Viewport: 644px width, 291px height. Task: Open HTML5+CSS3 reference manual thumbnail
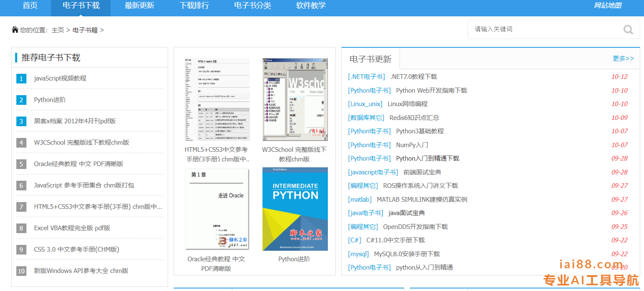(x=217, y=99)
